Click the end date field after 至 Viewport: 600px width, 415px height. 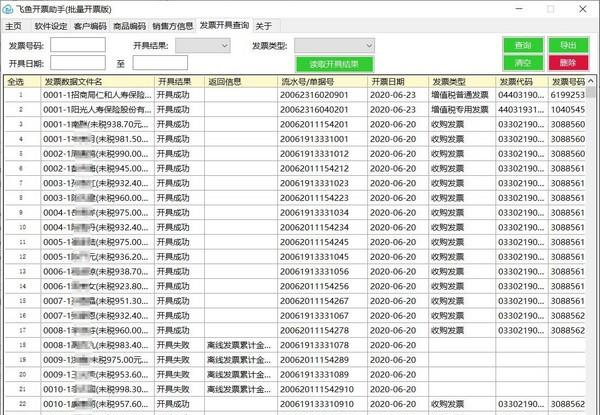tap(160, 63)
